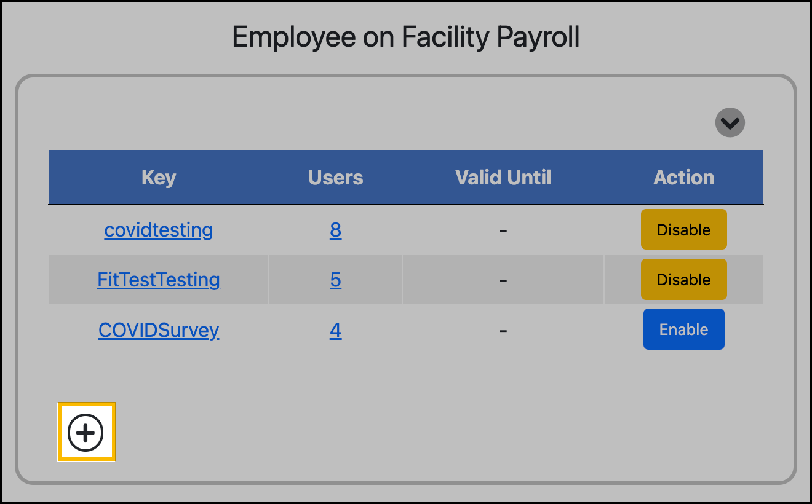Viewport: 812px width, 504px height.
Task: Open the COVIDSurvey key link
Action: point(158,329)
